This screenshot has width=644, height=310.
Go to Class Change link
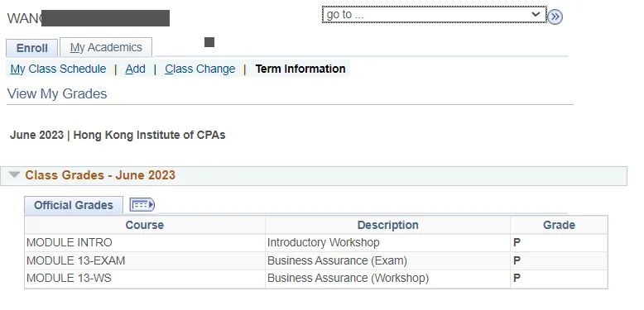(200, 69)
